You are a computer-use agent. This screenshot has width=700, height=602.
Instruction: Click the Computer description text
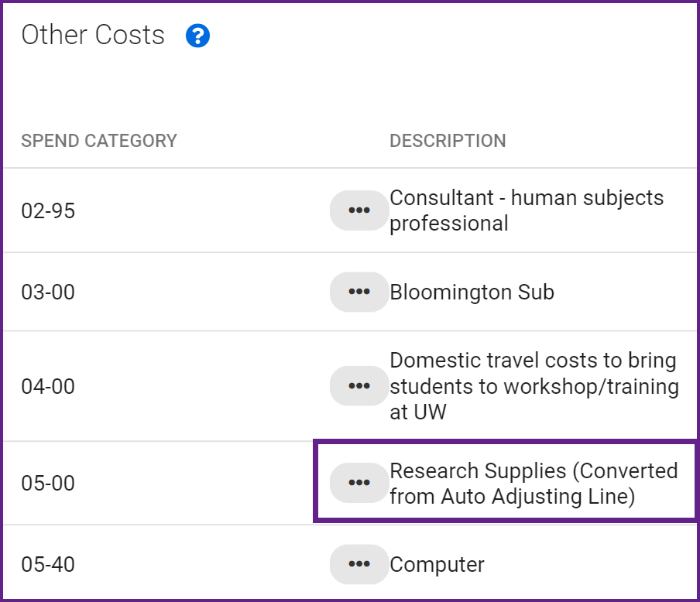click(437, 565)
